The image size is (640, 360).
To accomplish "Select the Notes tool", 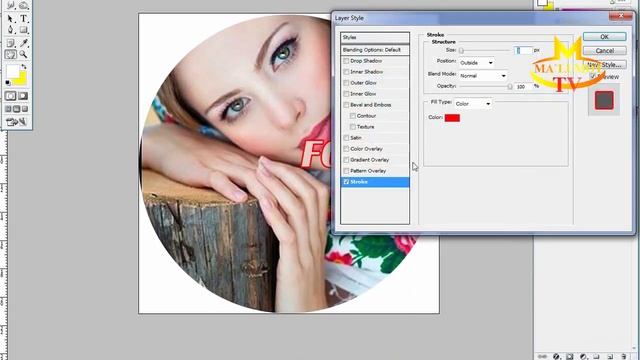I will pyautogui.click(x=10, y=43).
